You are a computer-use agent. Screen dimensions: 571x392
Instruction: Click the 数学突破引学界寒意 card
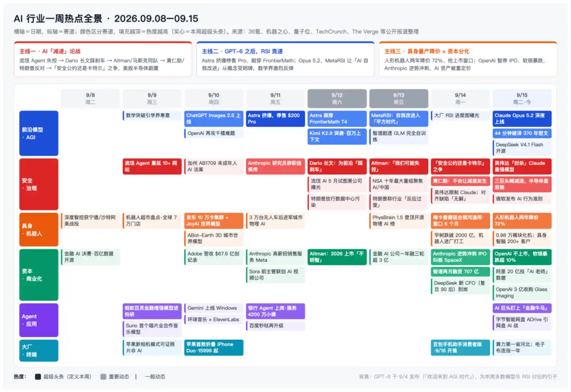tap(152, 115)
